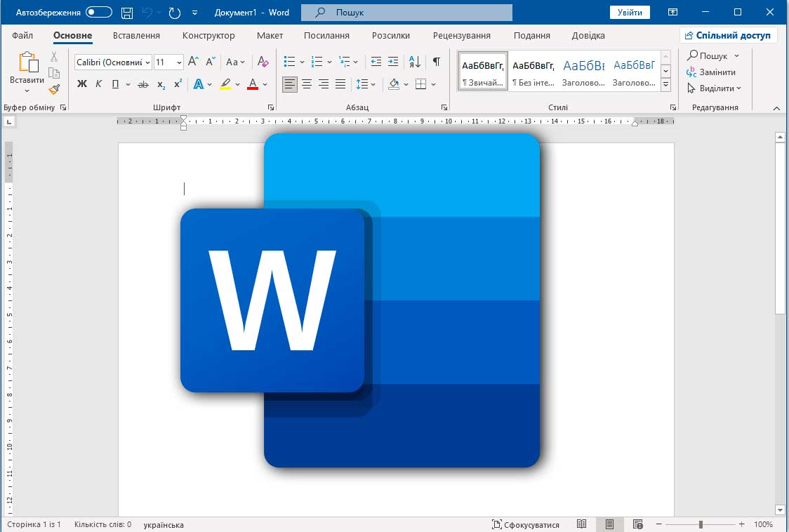The image size is (789, 532).
Task: Toggle the show paragraph marks icon
Action: (x=436, y=62)
